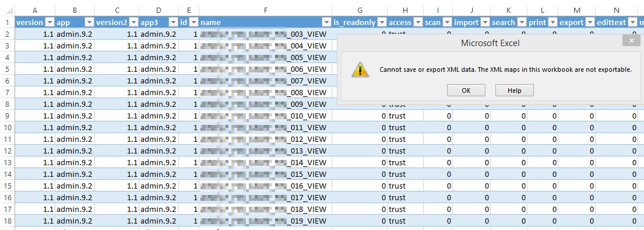Click the cell ending in _010_VIEW

click(x=266, y=116)
